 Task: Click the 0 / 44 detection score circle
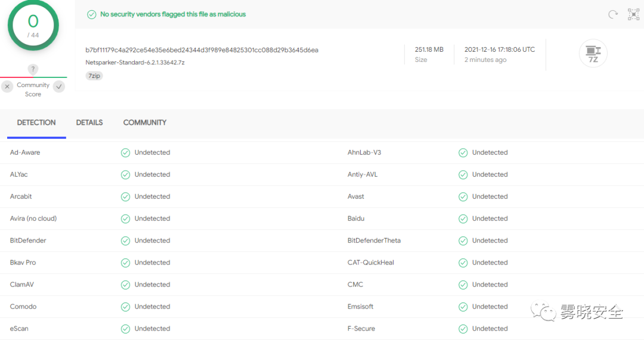33,26
